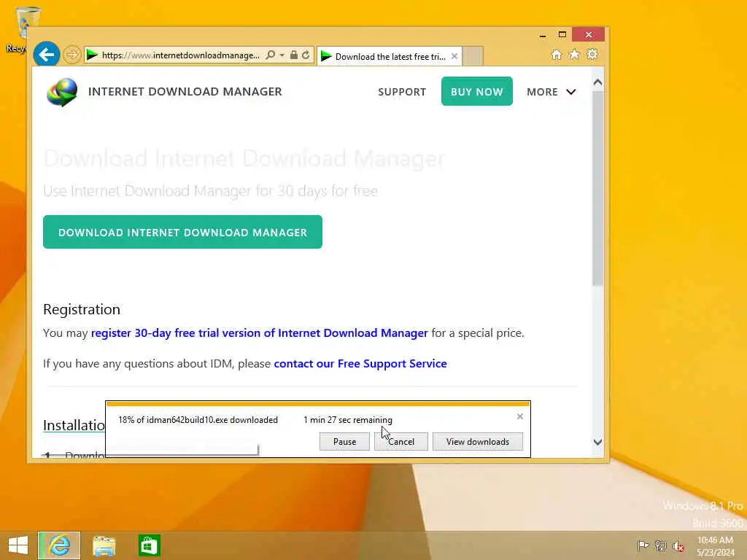Click the View downloads button
This screenshot has width=747, height=560.
click(x=477, y=441)
